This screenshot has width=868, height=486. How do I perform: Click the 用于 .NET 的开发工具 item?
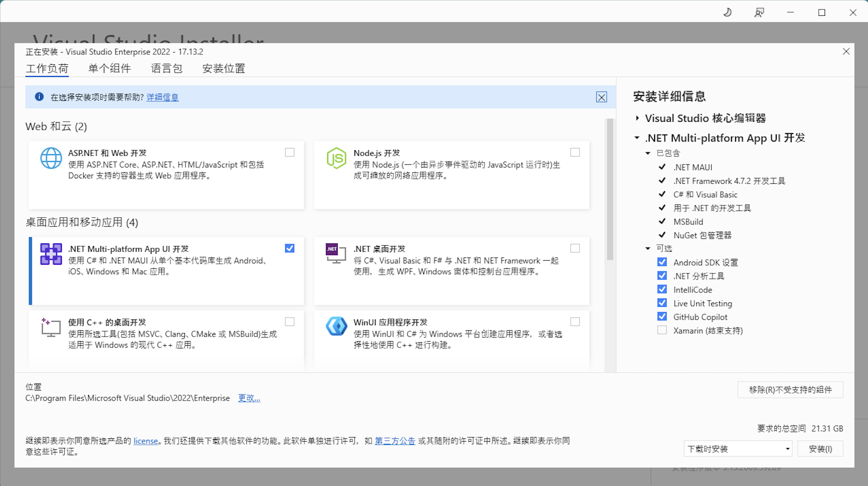(712, 208)
